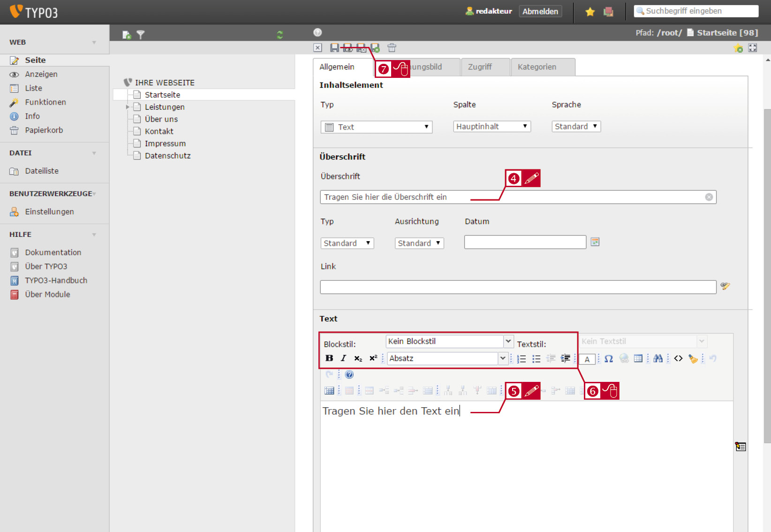The height and width of the screenshot is (532, 771).
Task: Insert special character with omega icon
Action: [x=609, y=359]
